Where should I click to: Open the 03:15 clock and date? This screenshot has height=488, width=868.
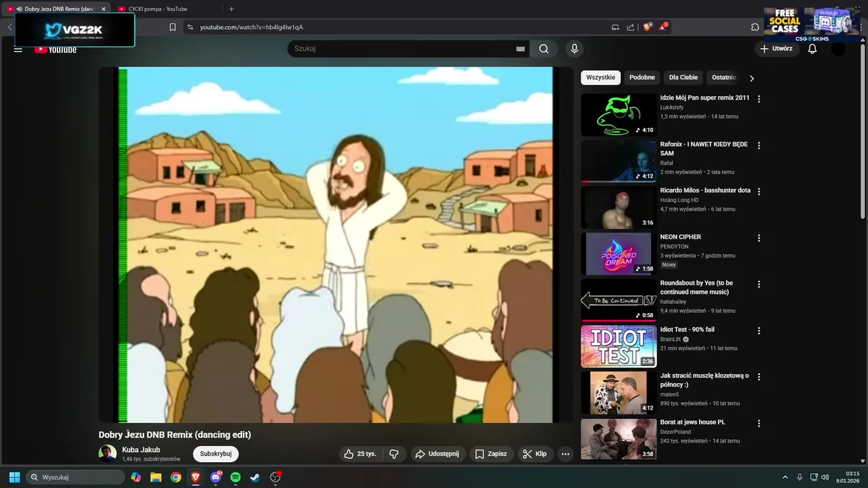pos(849,477)
